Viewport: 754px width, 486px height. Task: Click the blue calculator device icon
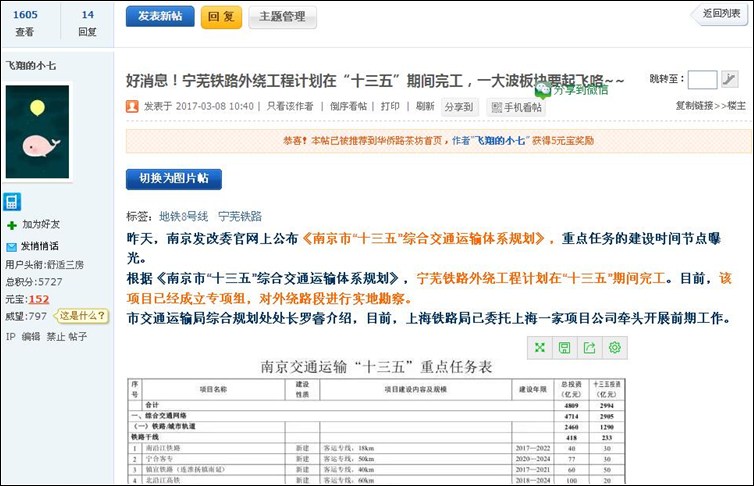tap(12, 202)
